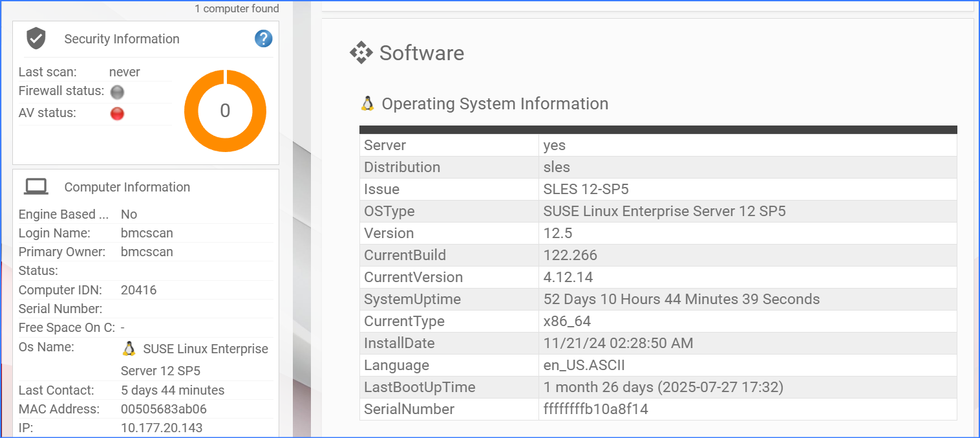Click the Security Information shield icon
Image resolution: width=980 pixels, height=438 pixels.
(36, 39)
